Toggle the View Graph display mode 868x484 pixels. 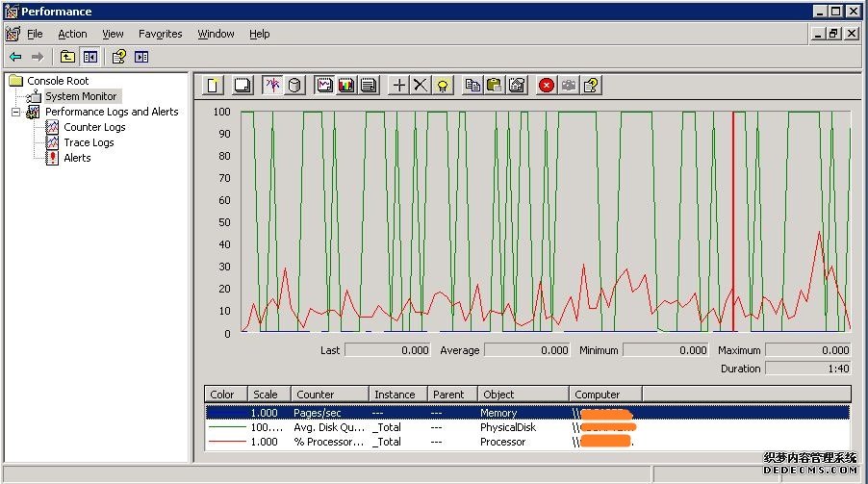point(324,86)
